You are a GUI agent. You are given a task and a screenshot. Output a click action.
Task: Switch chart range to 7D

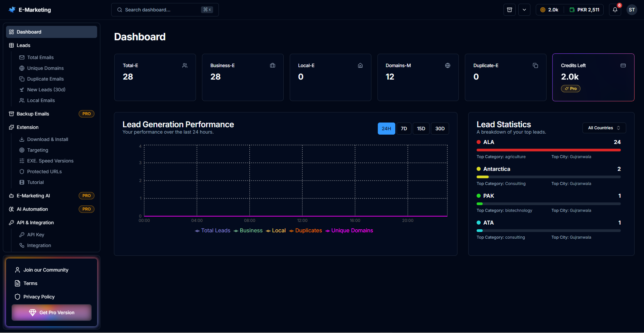(x=404, y=129)
